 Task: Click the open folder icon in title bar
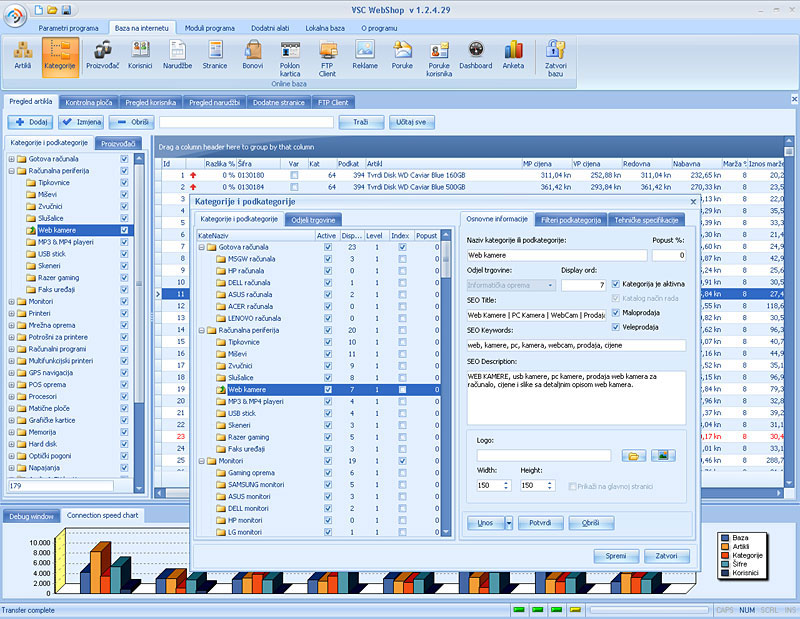pos(52,10)
